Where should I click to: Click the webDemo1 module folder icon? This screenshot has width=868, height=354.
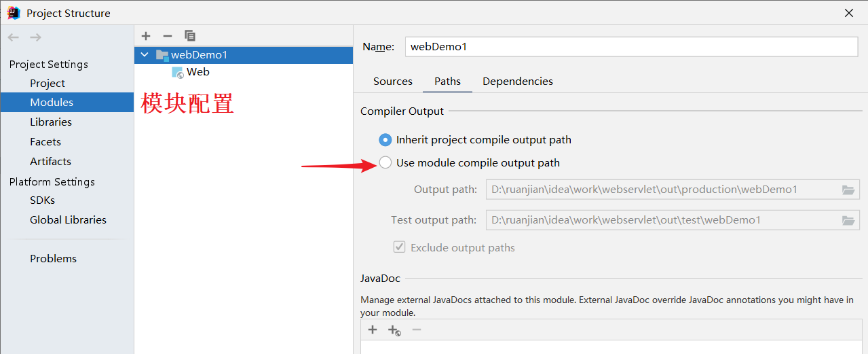[162, 55]
